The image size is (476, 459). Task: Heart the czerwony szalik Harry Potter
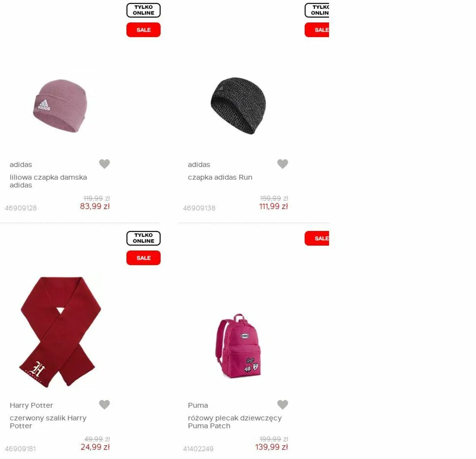click(104, 405)
